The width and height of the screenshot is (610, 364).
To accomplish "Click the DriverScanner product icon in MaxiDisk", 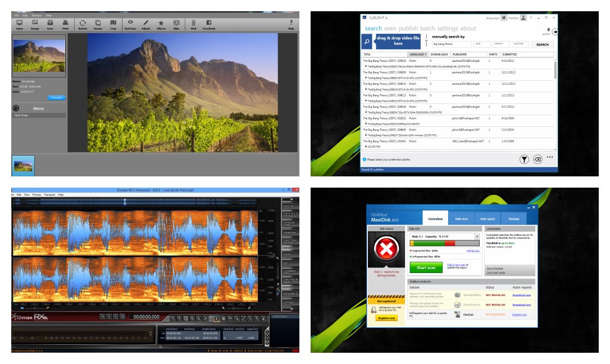I will [x=457, y=305].
